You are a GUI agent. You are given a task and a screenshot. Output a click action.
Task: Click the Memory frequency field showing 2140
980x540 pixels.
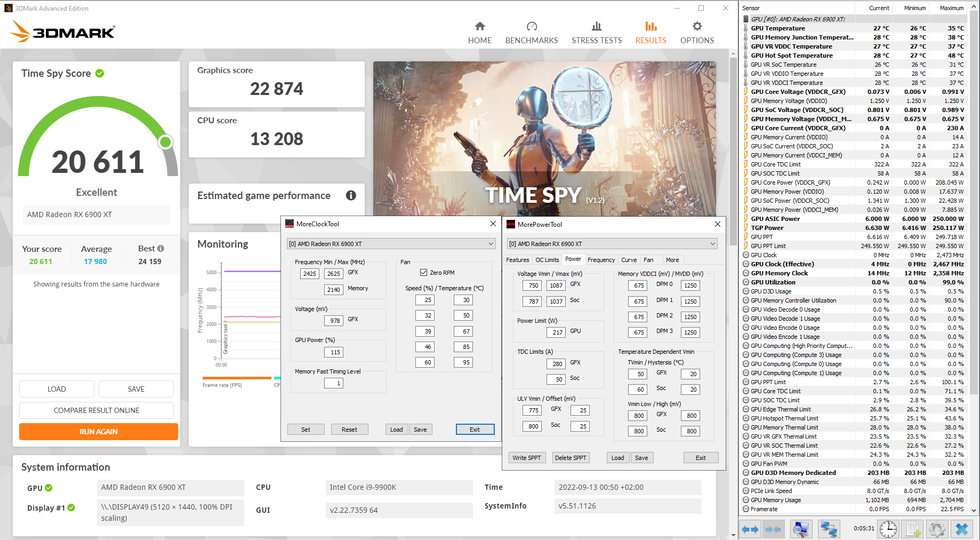click(x=334, y=289)
